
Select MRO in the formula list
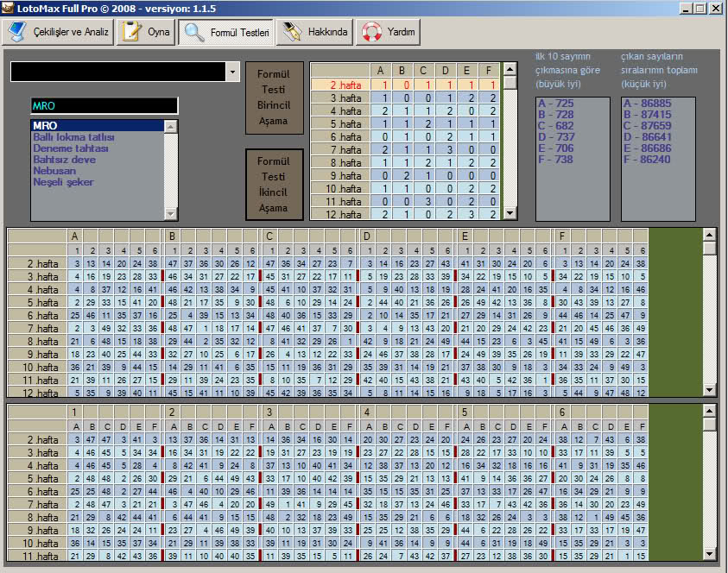click(x=98, y=125)
